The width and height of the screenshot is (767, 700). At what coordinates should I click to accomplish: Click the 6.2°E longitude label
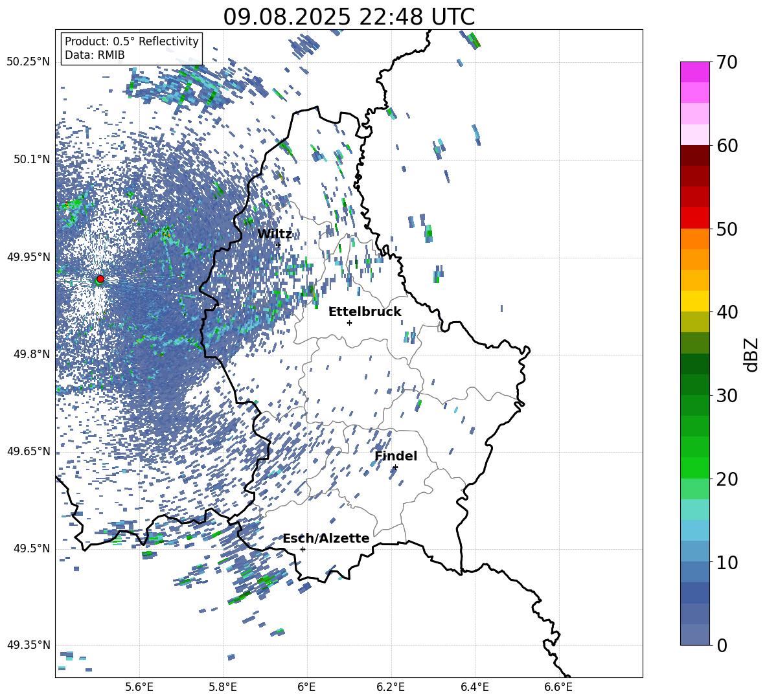[x=391, y=687]
